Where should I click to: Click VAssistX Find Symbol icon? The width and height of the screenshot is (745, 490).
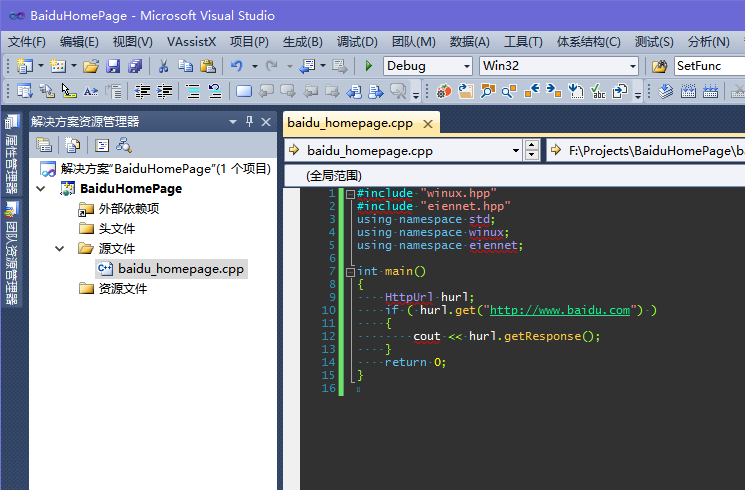coord(487,91)
